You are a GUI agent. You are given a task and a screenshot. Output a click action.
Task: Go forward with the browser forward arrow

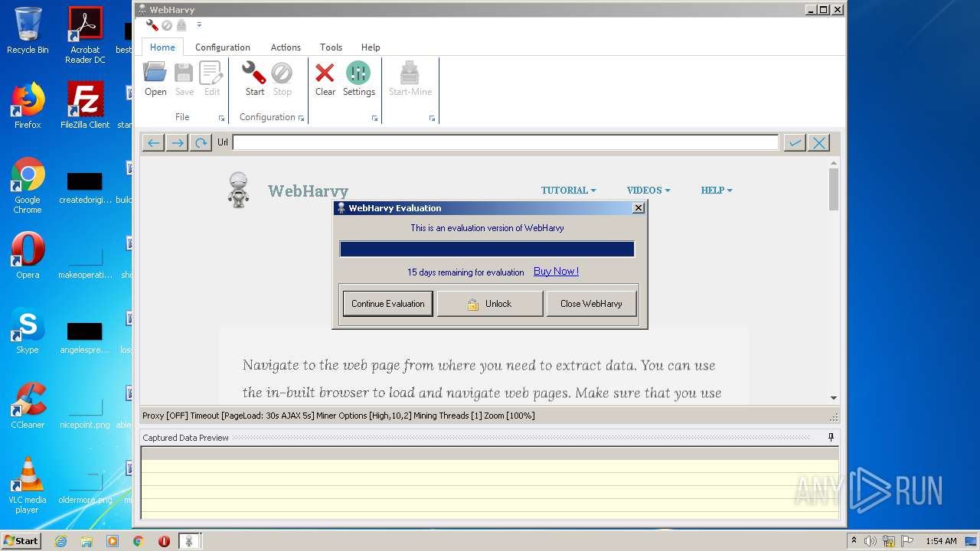177,143
